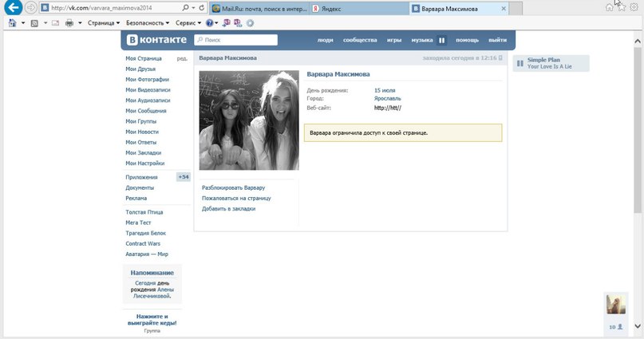Open Мои Фотографии in sidebar

(x=147, y=80)
